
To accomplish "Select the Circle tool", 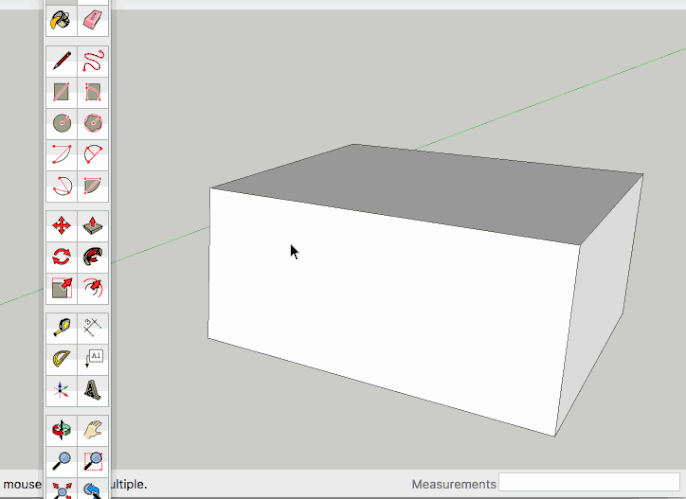I will coord(61,123).
